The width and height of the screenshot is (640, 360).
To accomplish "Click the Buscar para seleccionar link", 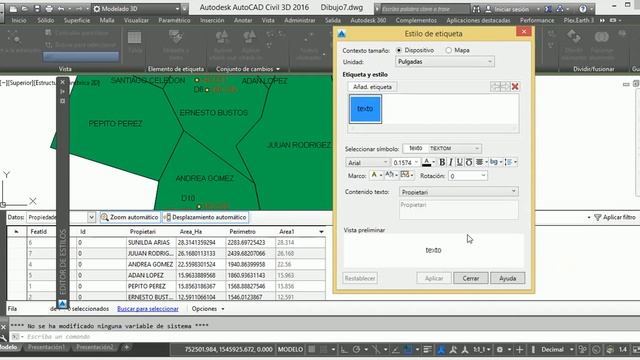I will click(148, 309).
